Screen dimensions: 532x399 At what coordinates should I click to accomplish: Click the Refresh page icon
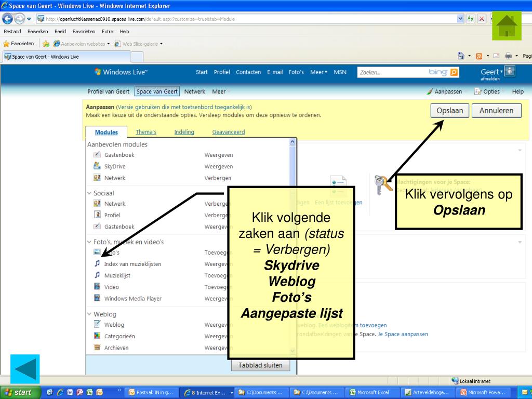[470, 19]
